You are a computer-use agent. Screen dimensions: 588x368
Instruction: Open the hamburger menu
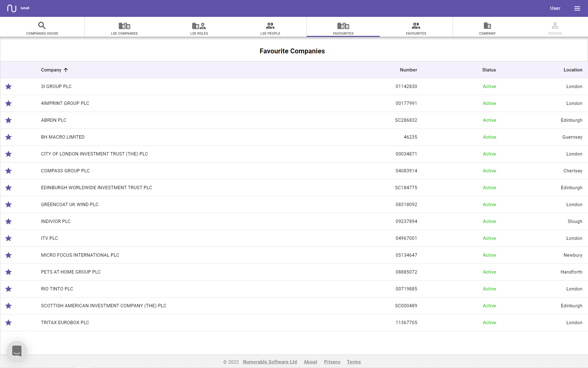pos(577,8)
